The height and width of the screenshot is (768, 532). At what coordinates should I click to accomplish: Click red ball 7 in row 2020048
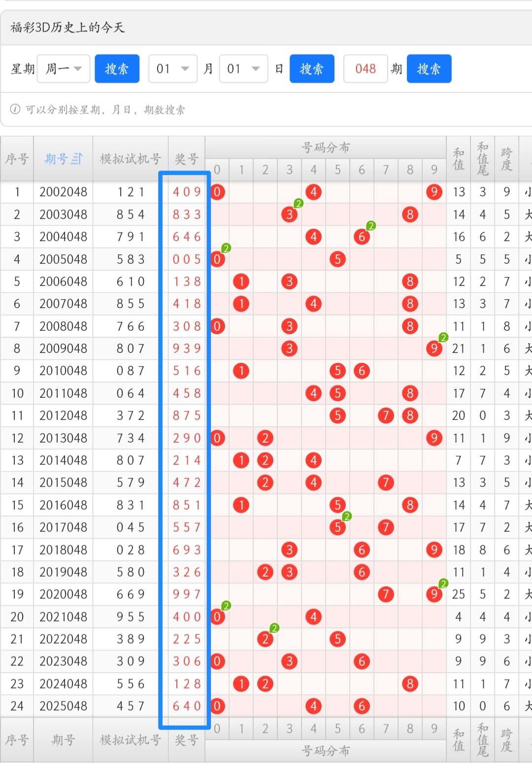(x=386, y=594)
